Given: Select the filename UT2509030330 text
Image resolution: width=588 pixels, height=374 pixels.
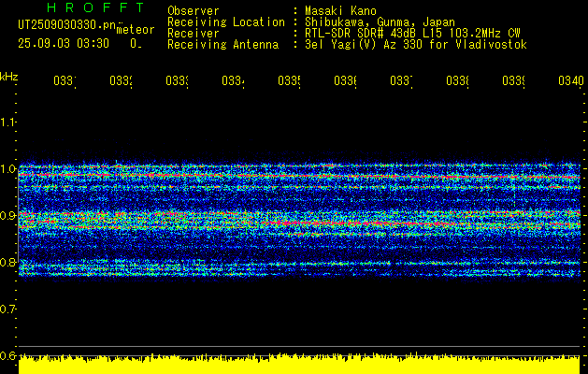Looking at the screenshot, I should 67,25.
